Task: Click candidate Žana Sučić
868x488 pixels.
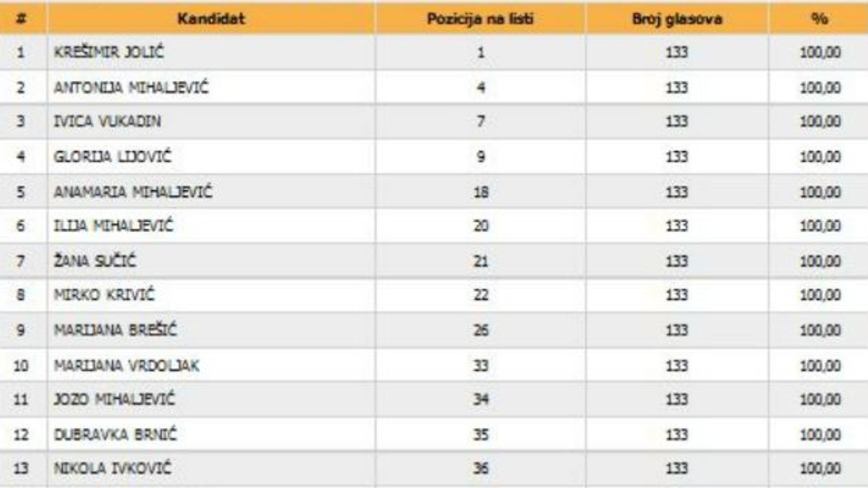Action: 95,261
